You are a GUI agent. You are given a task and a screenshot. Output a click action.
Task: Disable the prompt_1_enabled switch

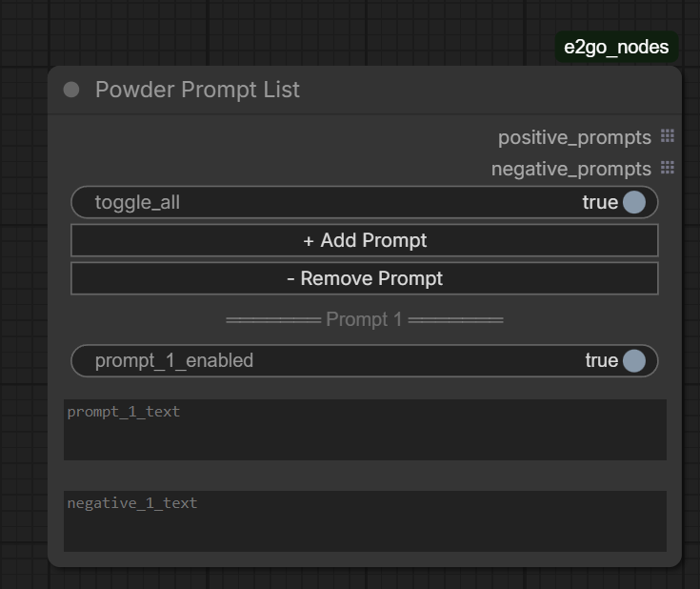coord(364,360)
